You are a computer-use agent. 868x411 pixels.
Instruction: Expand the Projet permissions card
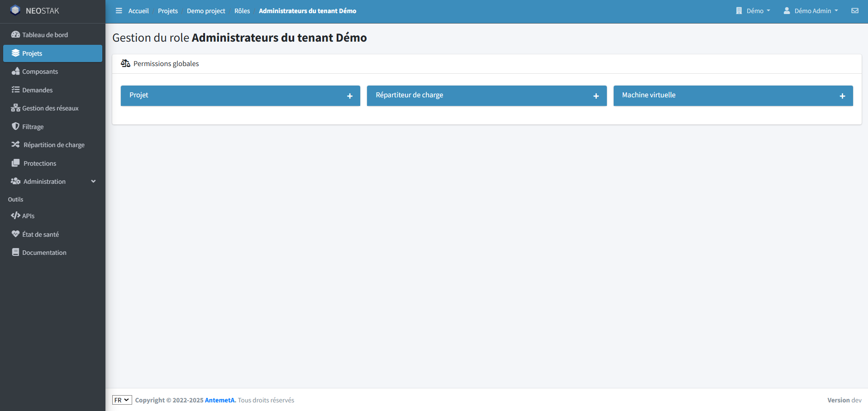(x=349, y=96)
